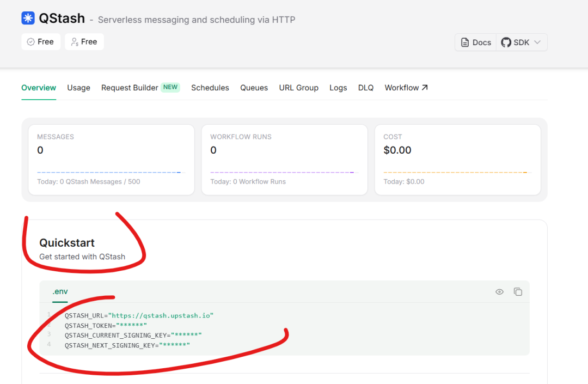The image size is (588, 384).
Task: Click the QSTASH_TOKEN line
Action: pyautogui.click(x=106, y=325)
